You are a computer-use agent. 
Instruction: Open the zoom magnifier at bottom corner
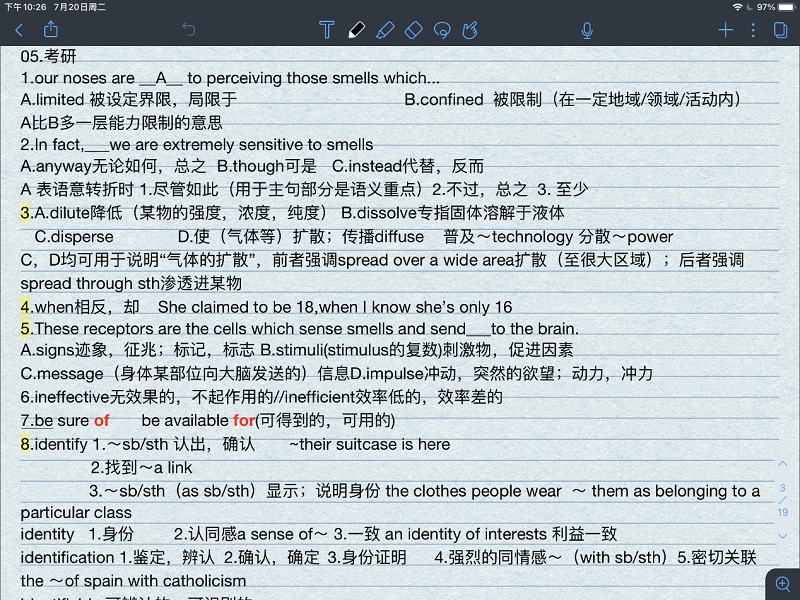[782, 583]
